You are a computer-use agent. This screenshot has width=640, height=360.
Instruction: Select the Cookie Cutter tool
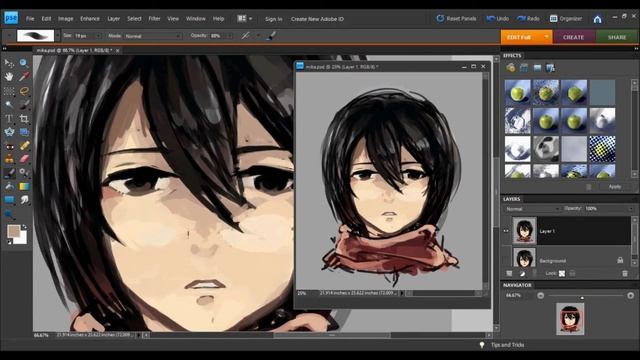pos(9,132)
